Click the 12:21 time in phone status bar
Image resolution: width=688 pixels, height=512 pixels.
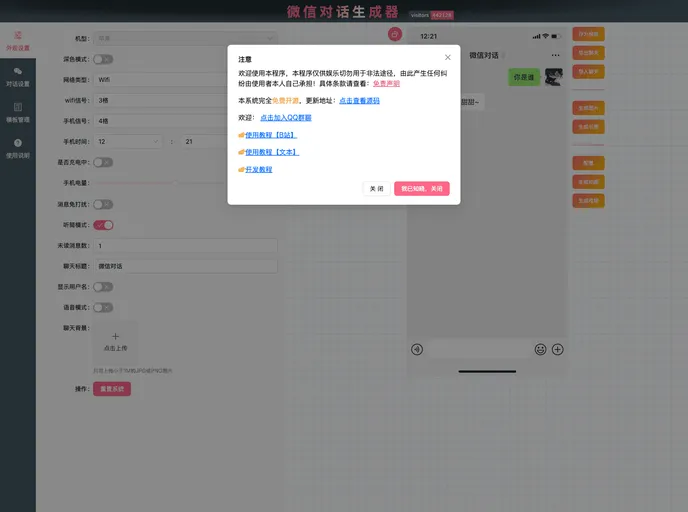click(x=429, y=36)
